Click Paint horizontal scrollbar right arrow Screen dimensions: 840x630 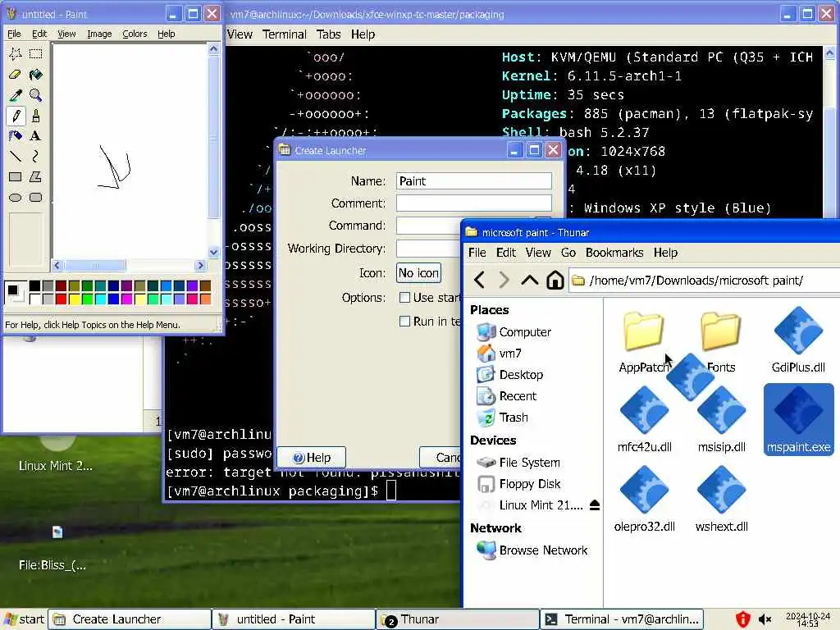(x=200, y=265)
